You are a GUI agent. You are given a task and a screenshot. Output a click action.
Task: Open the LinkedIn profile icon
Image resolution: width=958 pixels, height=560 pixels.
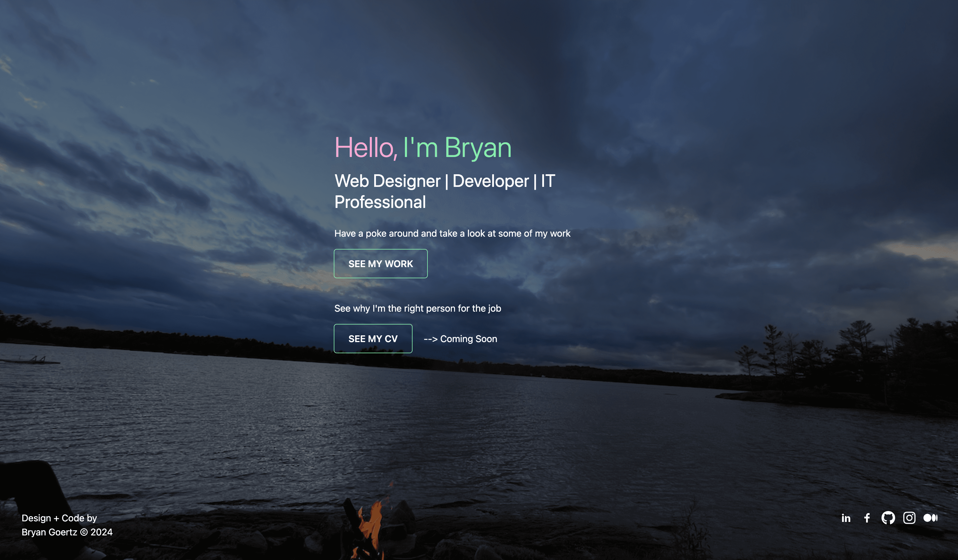(x=846, y=518)
